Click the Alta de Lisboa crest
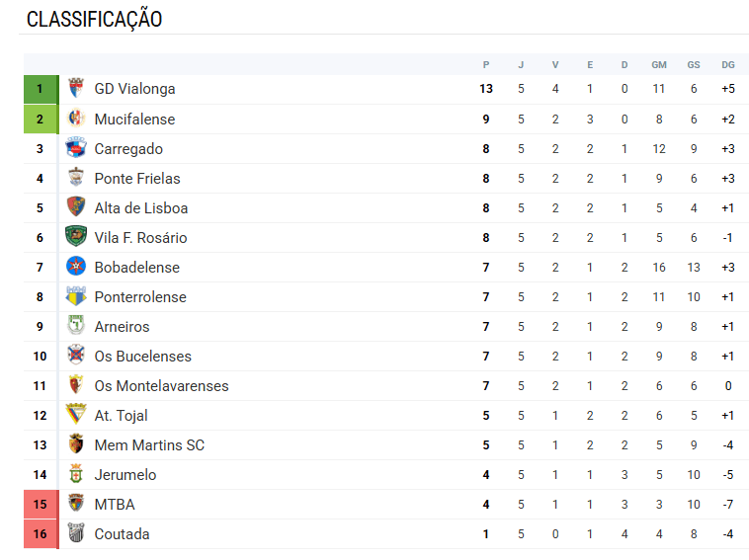The width and height of the screenshot is (749, 560). pos(76,207)
